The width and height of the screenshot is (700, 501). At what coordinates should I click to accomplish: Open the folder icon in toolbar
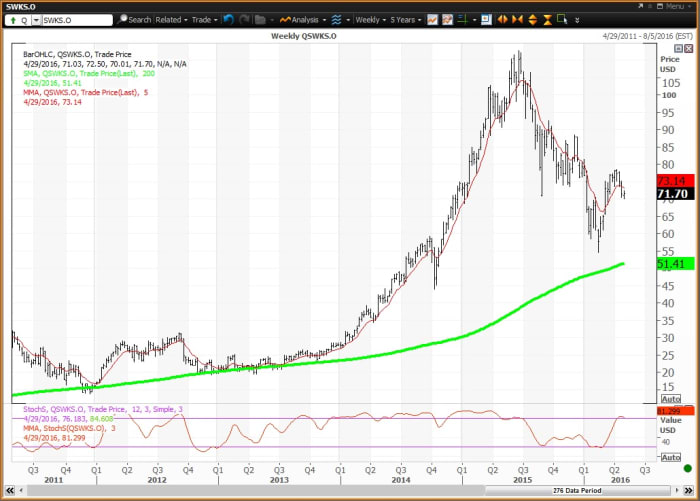pos(262,19)
